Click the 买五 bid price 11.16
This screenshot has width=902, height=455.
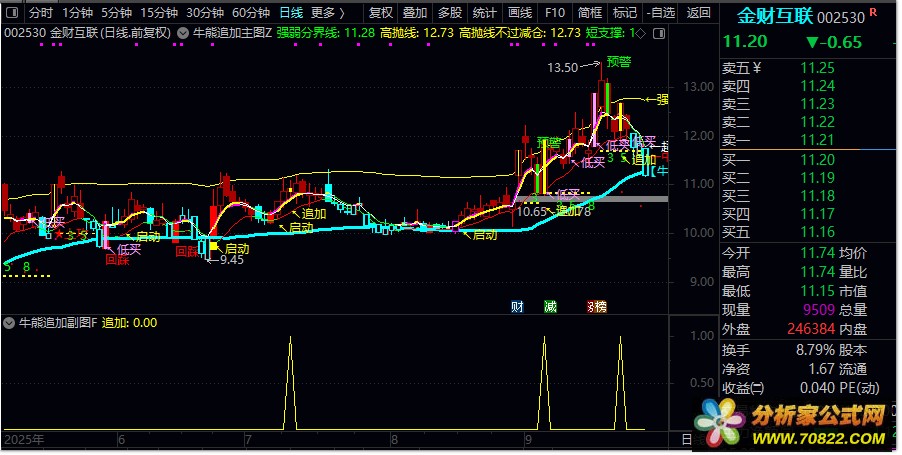pos(817,232)
